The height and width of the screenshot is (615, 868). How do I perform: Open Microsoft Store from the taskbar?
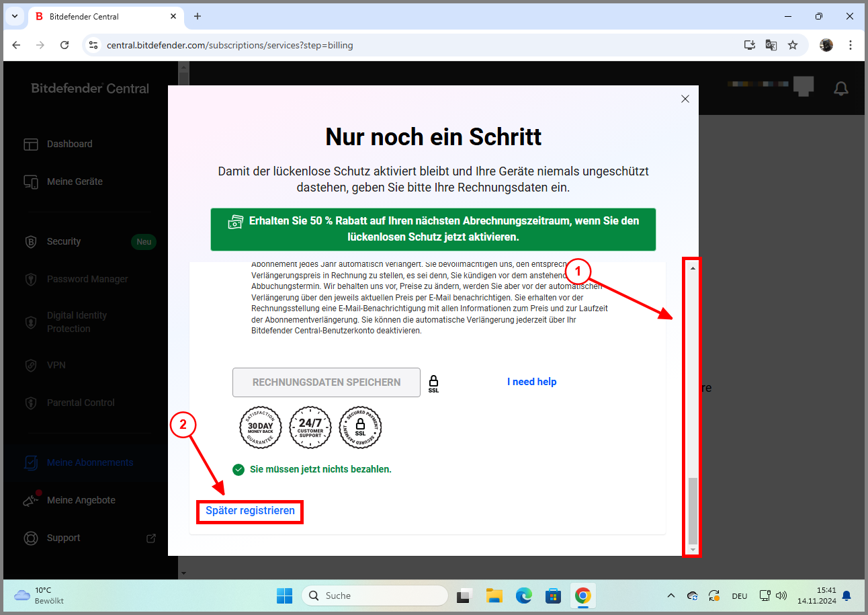(x=553, y=596)
